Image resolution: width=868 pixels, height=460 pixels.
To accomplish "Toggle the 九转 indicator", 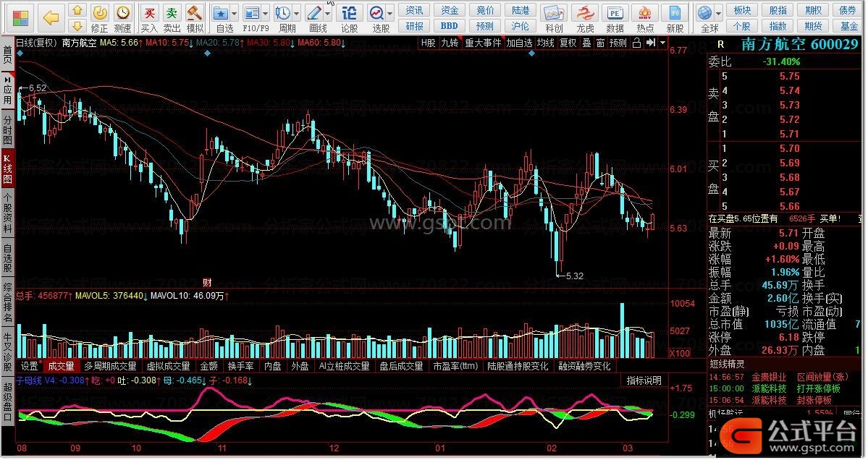I will tap(450, 43).
